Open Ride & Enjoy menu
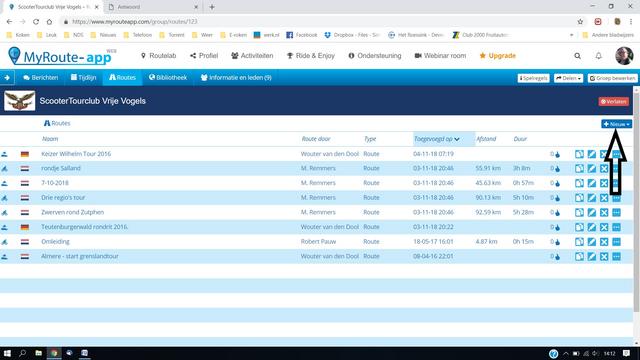This screenshot has width=640, height=360. pyautogui.click(x=311, y=56)
